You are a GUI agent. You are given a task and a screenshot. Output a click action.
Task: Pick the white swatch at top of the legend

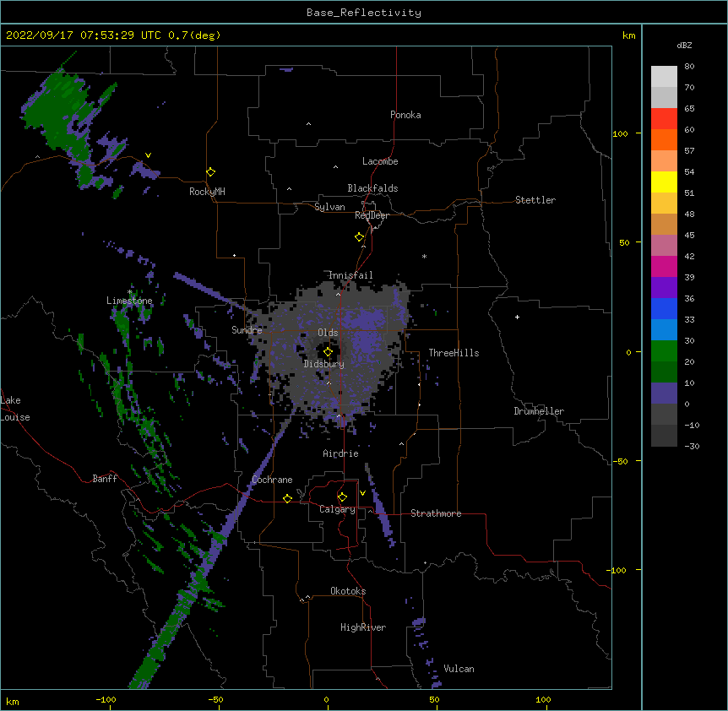click(x=664, y=76)
